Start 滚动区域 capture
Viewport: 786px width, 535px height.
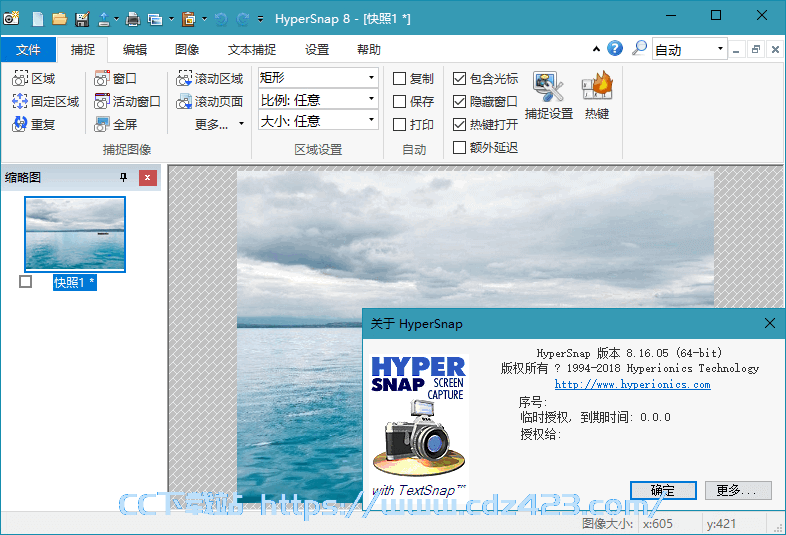(x=210, y=78)
